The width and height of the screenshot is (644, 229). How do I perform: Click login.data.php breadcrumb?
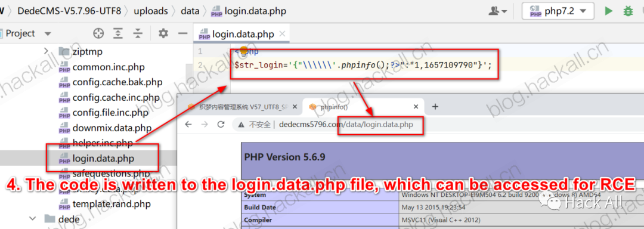click(249, 11)
